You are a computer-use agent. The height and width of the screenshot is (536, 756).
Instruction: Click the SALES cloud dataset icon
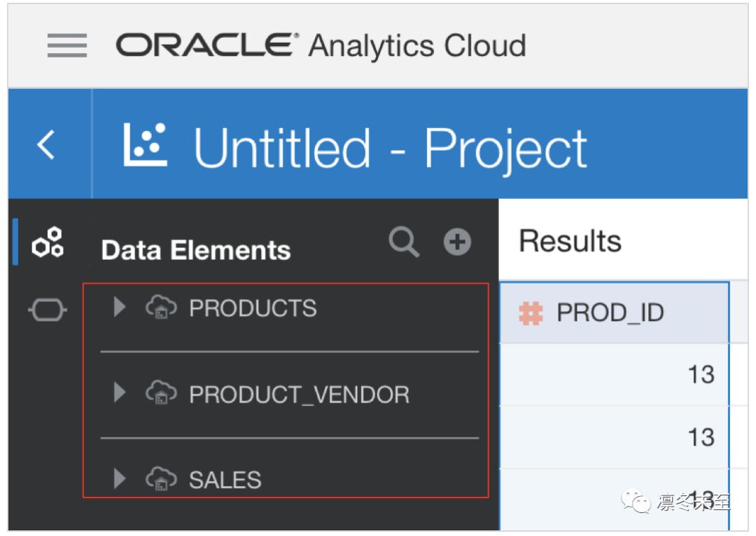(161, 478)
